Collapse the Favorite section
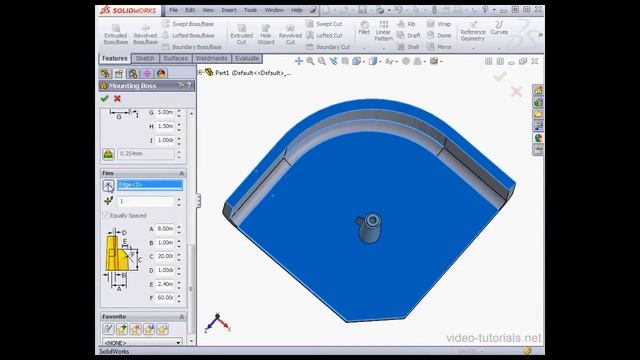Viewport: 640px width, 360px height. 182,317
